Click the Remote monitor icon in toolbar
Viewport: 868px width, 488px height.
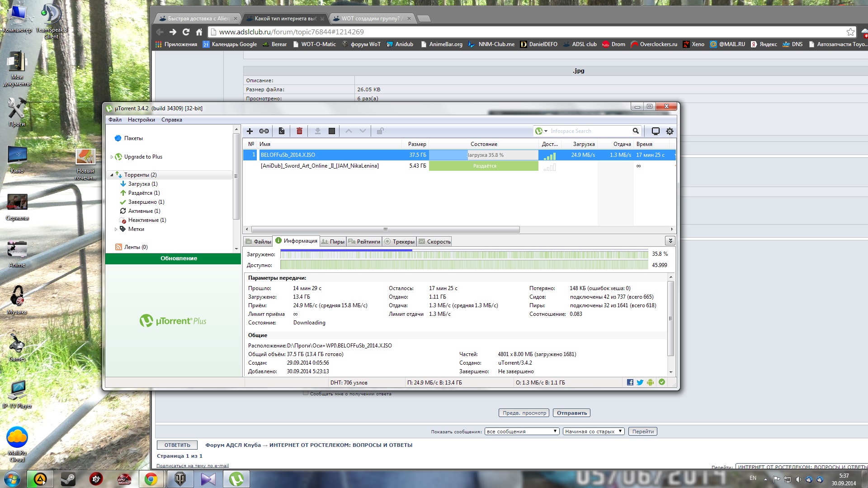pos(655,131)
